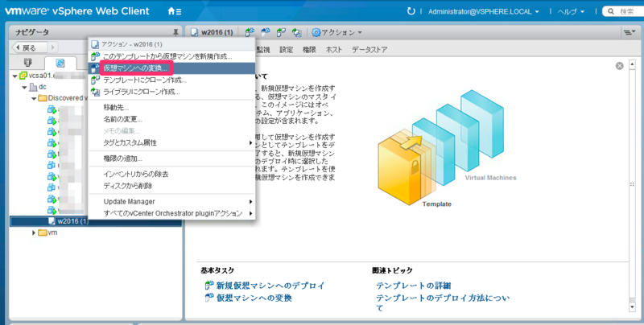The width and height of the screenshot is (644, 325).
Task: Open the panel options icon at toolbar far right
Action: (x=630, y=32)
